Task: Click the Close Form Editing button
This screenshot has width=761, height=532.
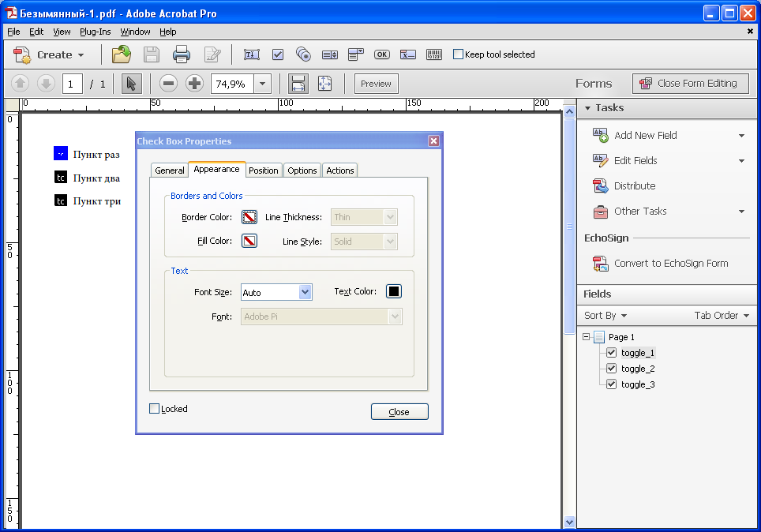Action: tap(691, 84)
